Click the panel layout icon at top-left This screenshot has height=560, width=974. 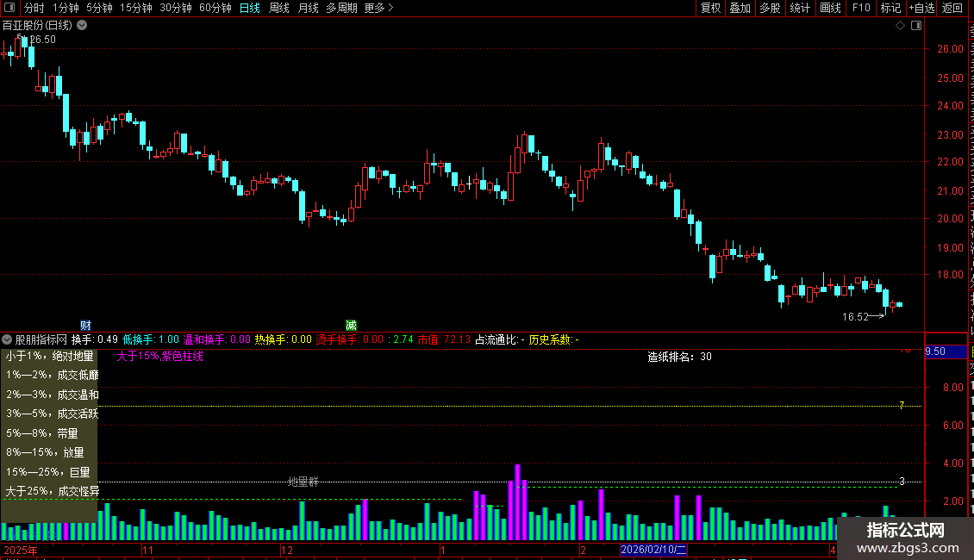[x=9, y=8]
